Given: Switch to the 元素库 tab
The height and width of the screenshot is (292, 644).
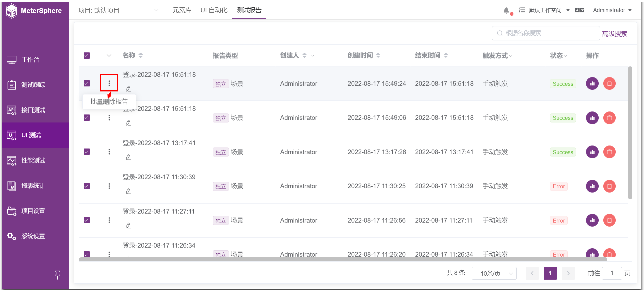Looking at the screenshot, I should [182, 10].
